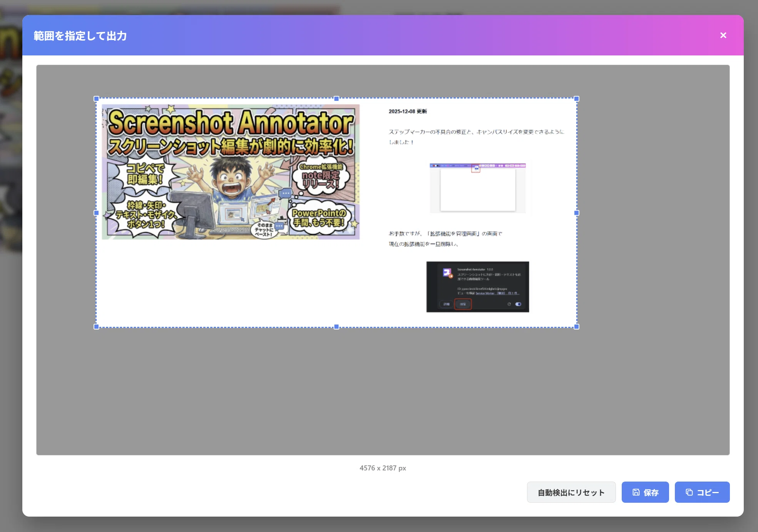Click the bottom-center edge crop handle
Screen dimensions: 758x532
336,327
